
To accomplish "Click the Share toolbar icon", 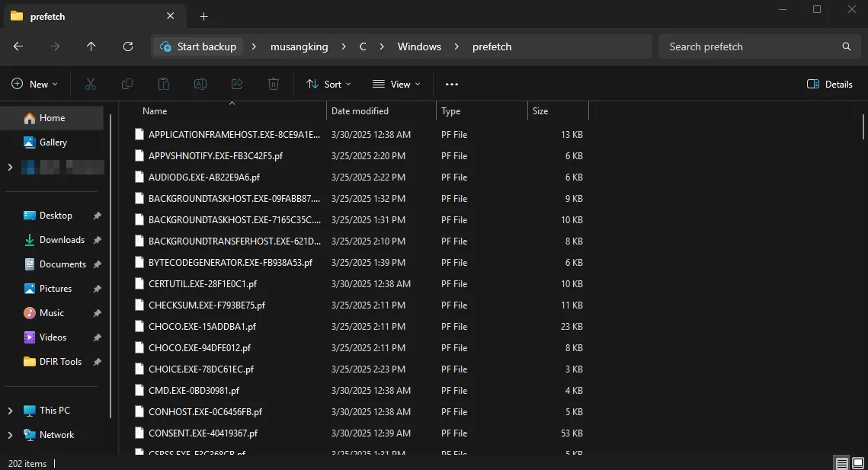I will pos(237,84).
